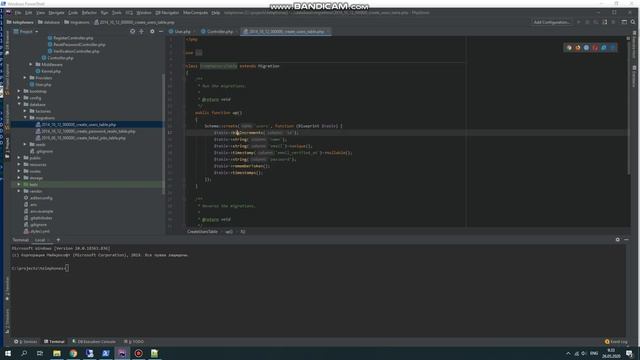The height and width of the screenshot is (360, 640).
Task: Click database breadcrumb in navigation bar
Action: pos(49,22)
